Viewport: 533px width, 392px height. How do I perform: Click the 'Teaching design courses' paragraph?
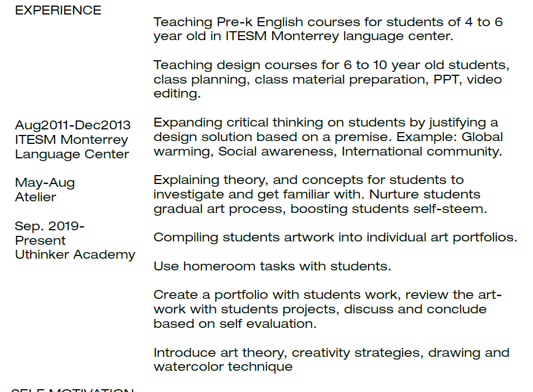coord(331,79)
